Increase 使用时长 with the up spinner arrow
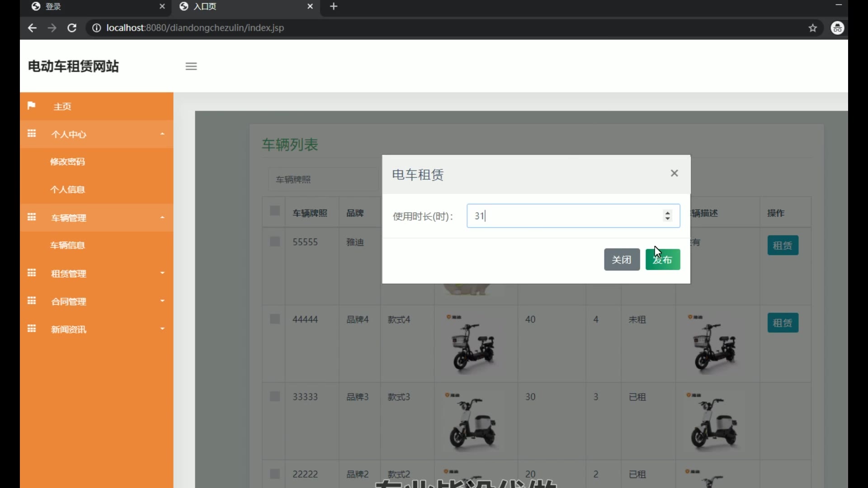868x488 pixels. point(668,213)
